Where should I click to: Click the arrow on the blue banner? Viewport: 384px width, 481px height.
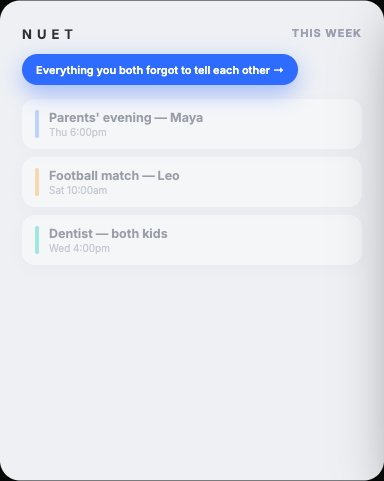(x=278, y=70)
